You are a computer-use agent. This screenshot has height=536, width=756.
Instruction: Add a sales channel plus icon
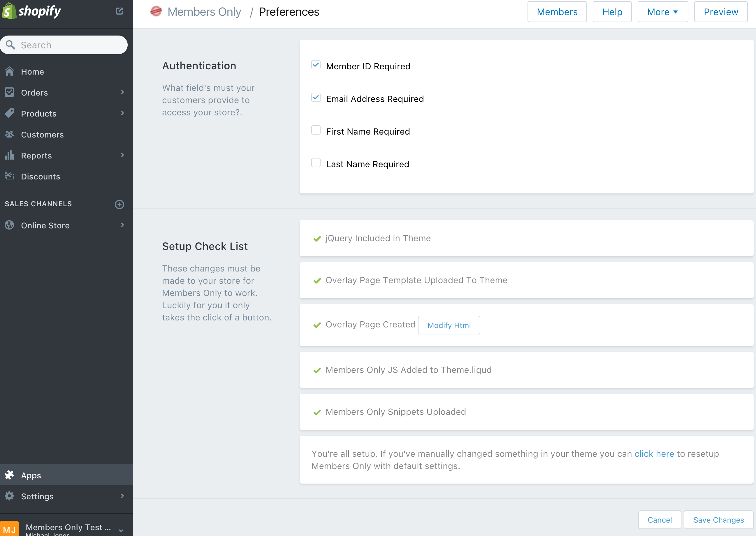(119, 204)
